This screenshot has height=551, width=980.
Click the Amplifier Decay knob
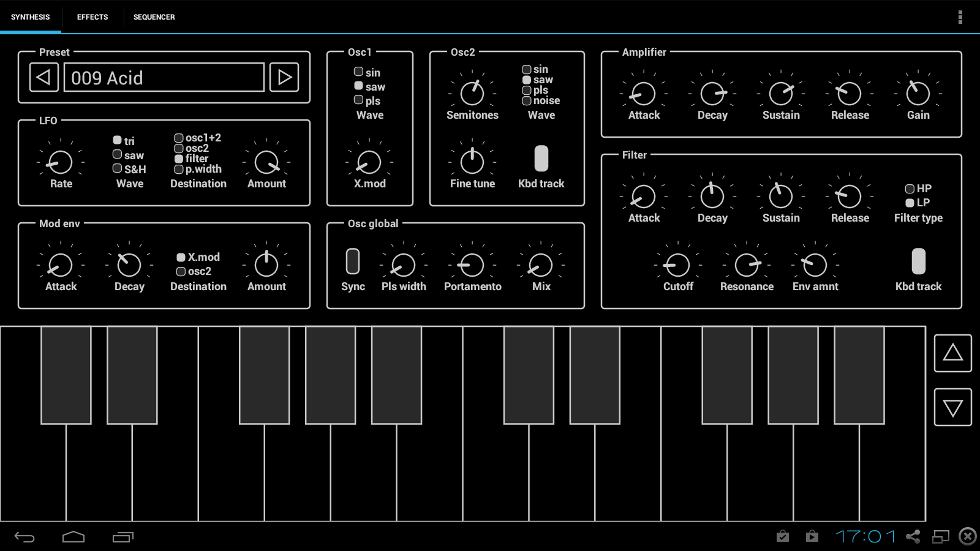[713, 94]
